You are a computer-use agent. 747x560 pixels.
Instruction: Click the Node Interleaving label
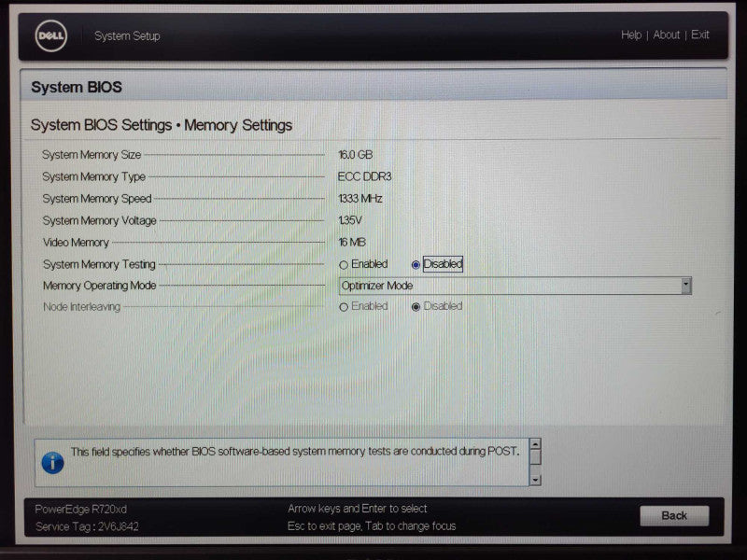[x=81, y=307]
